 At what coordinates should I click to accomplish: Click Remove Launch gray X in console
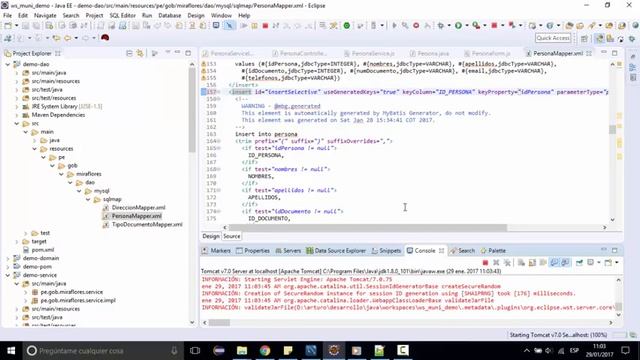[496, 262]
